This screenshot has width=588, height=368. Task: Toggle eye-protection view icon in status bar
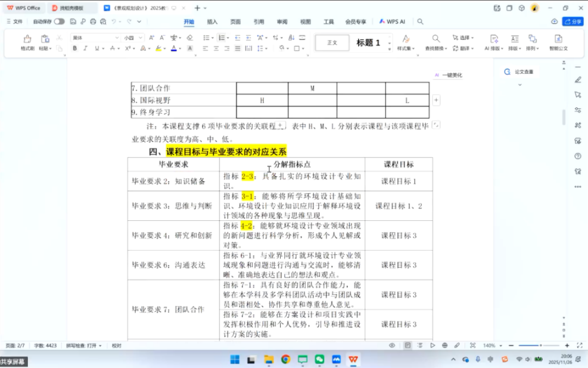point(392,345)
